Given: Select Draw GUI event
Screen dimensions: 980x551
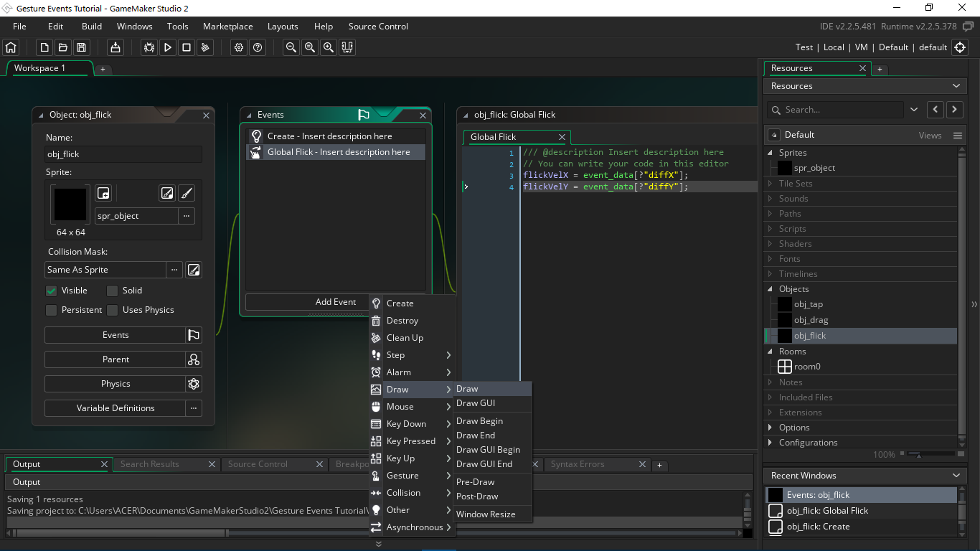Looking at the screenshot, I should 493,403.
